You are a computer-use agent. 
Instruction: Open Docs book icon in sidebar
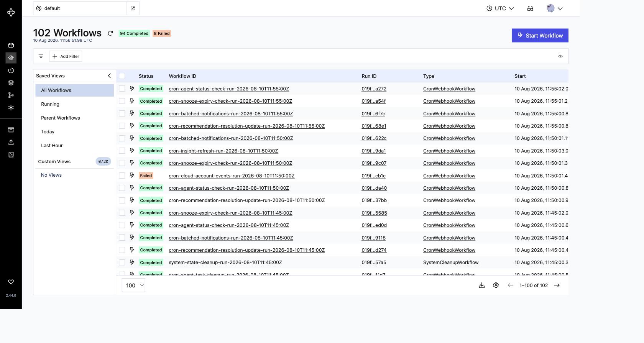[11, 155]
